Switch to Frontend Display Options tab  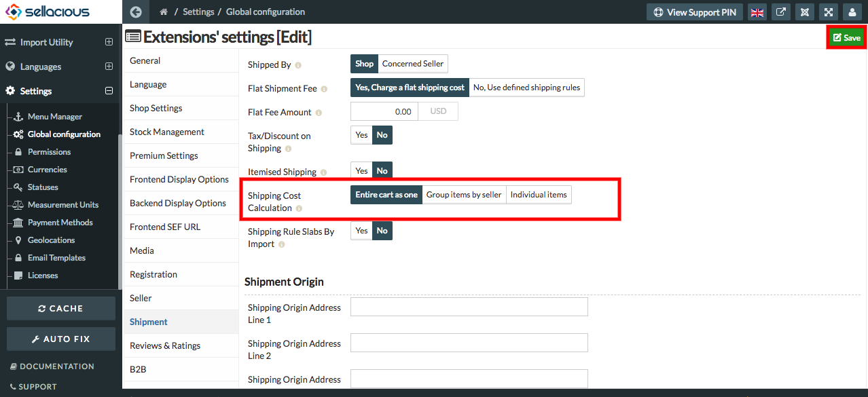coord(181,179)
